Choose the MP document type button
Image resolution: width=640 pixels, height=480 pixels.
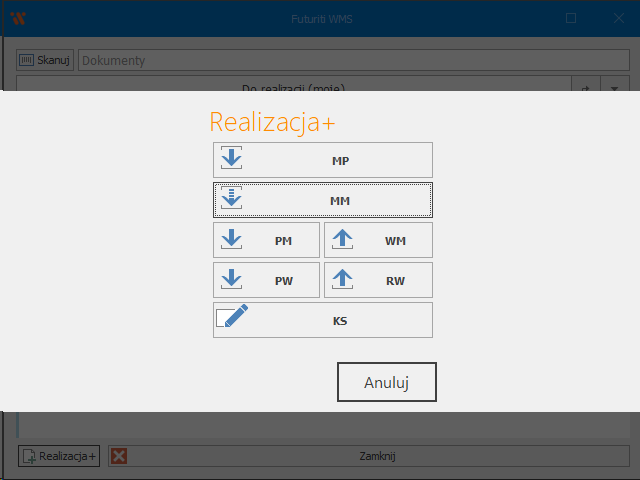340,160
